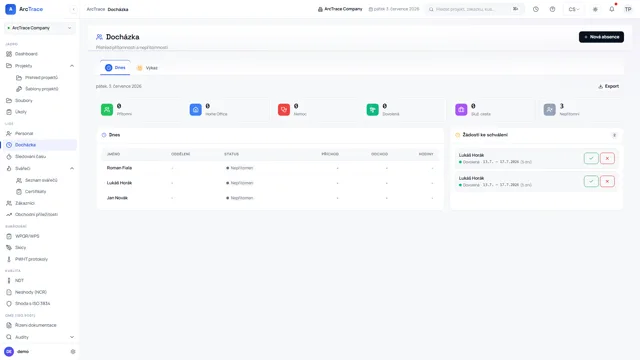Click the purple Služ. cesta stat icon
640x360 pixels.
[461, 109]
